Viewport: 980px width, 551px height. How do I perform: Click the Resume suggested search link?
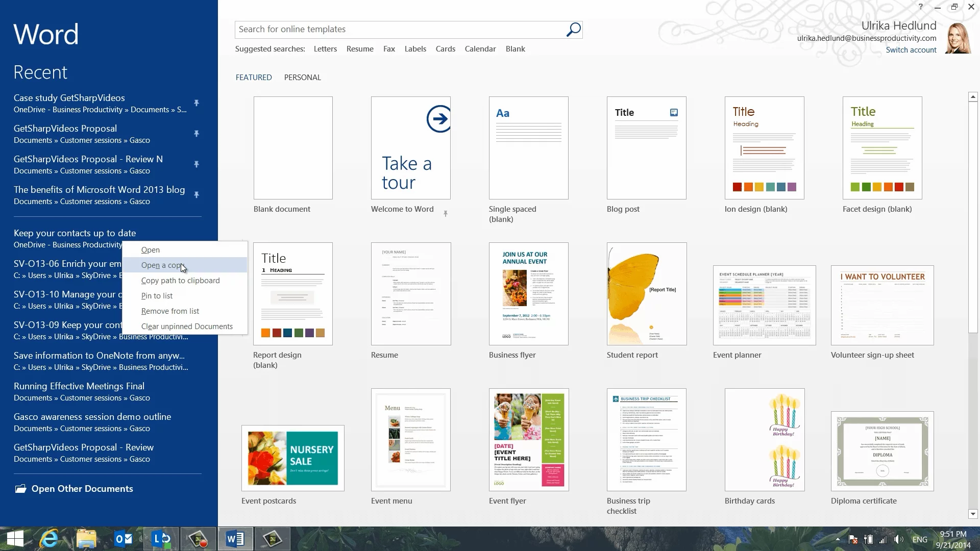click(360, 49)
